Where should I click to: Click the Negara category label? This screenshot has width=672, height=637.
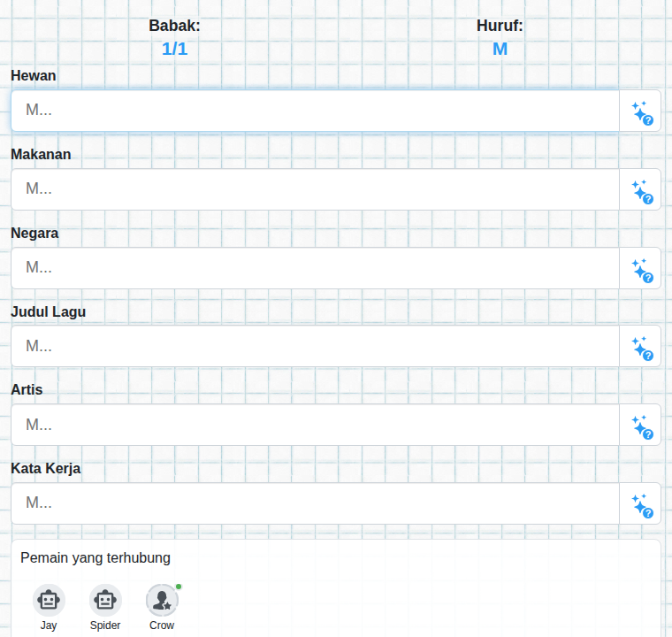[x=34, y=233]
